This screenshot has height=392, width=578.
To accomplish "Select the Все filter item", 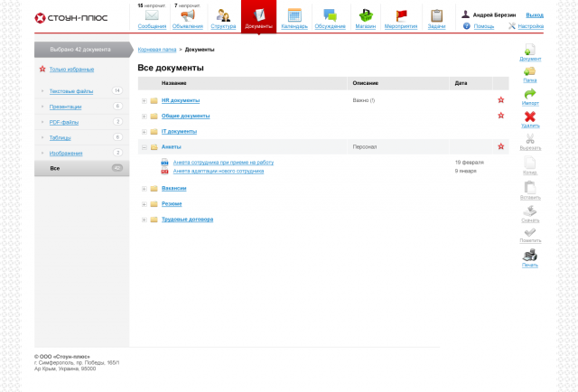I will 82,168.
